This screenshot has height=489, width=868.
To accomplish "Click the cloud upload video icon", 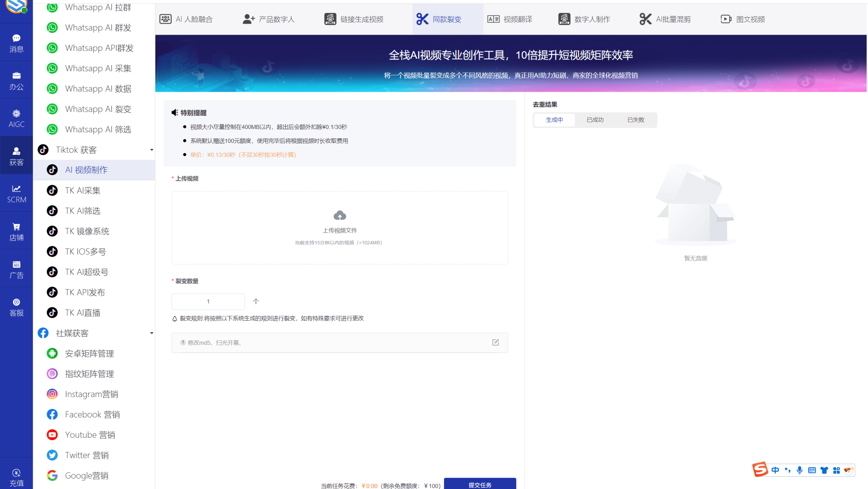I will pos(339,215).
